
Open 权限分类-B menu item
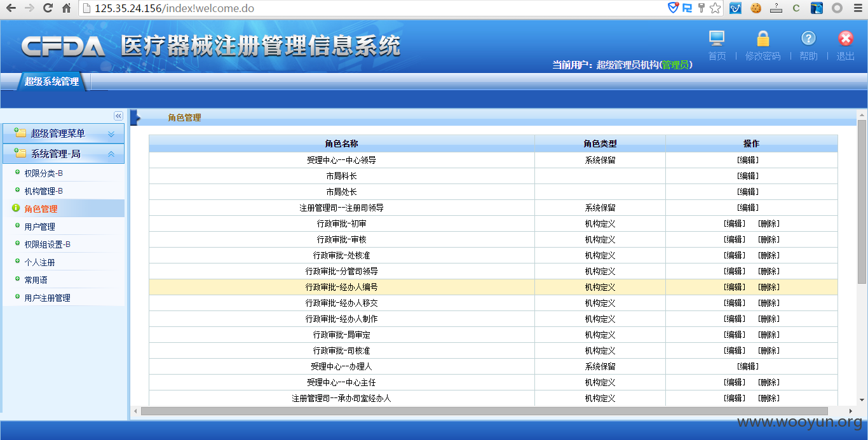pyautogui.click(x=43, y=173)
